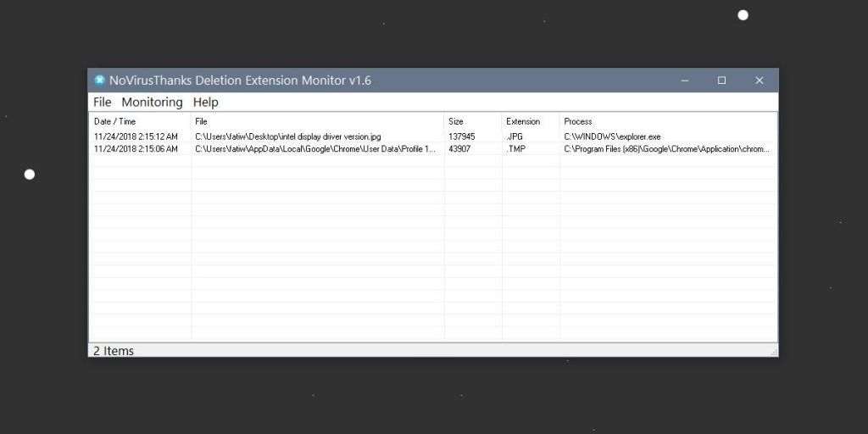Click the chrome.exe process path entry

tap(666, 149)
